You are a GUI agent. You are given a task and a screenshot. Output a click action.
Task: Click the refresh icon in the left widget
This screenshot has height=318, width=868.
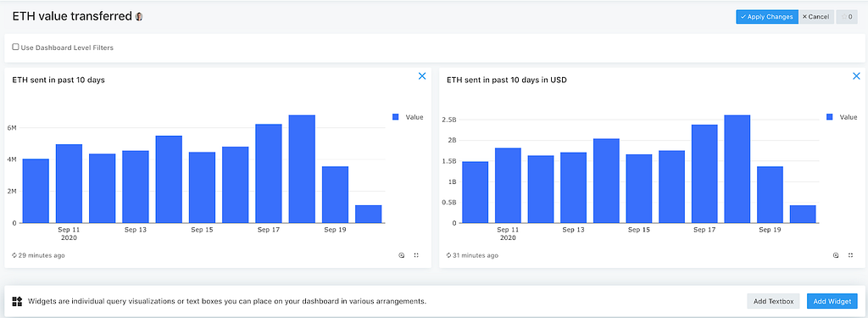click(402, 255)
